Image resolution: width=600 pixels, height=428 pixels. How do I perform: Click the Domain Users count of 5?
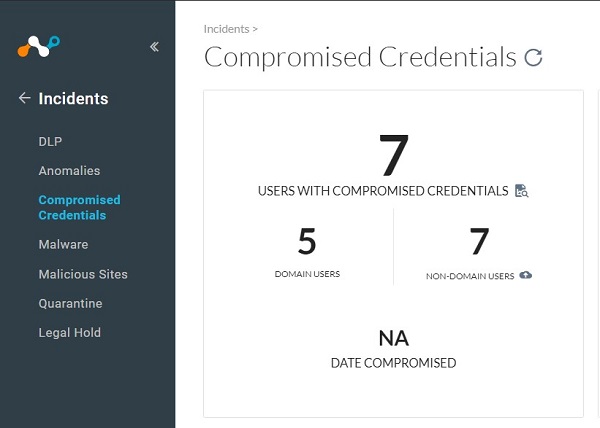click(x=307, y=242)
